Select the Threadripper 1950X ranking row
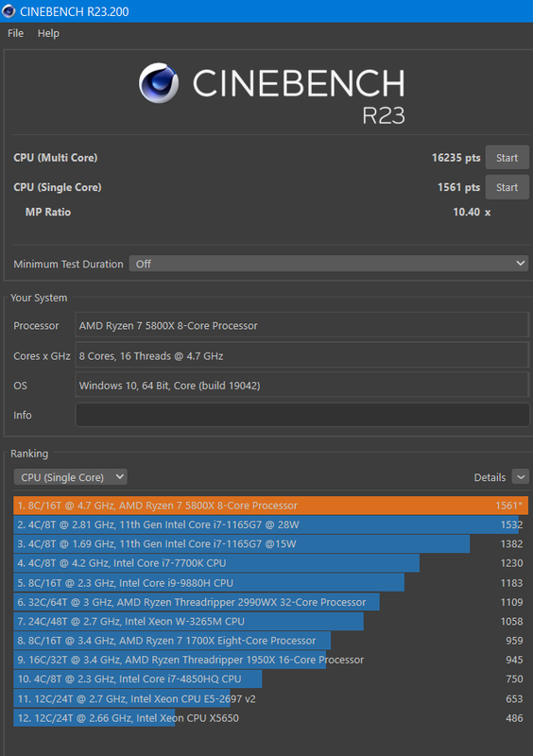 [x=270, y=660]
